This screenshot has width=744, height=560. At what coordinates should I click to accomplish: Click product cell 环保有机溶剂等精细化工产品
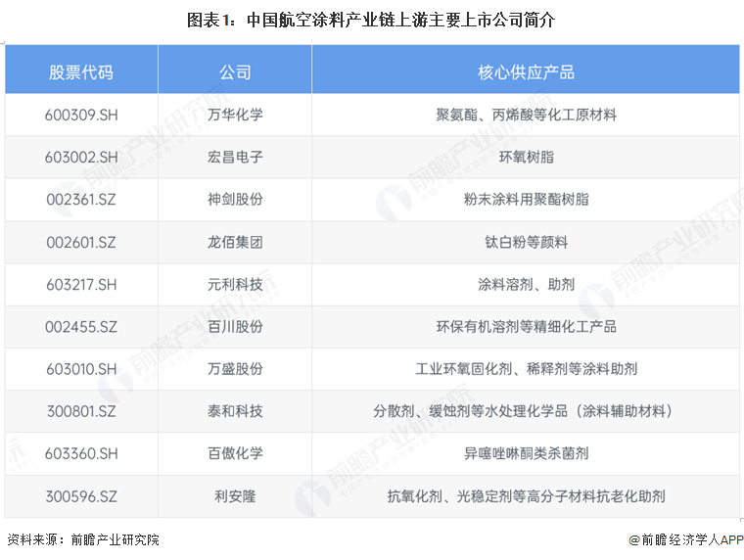point(526,326)
